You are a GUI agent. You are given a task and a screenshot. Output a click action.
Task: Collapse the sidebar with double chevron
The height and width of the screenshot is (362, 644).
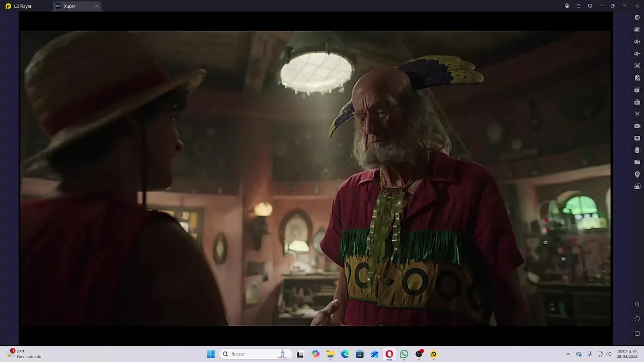coord(636,6)
